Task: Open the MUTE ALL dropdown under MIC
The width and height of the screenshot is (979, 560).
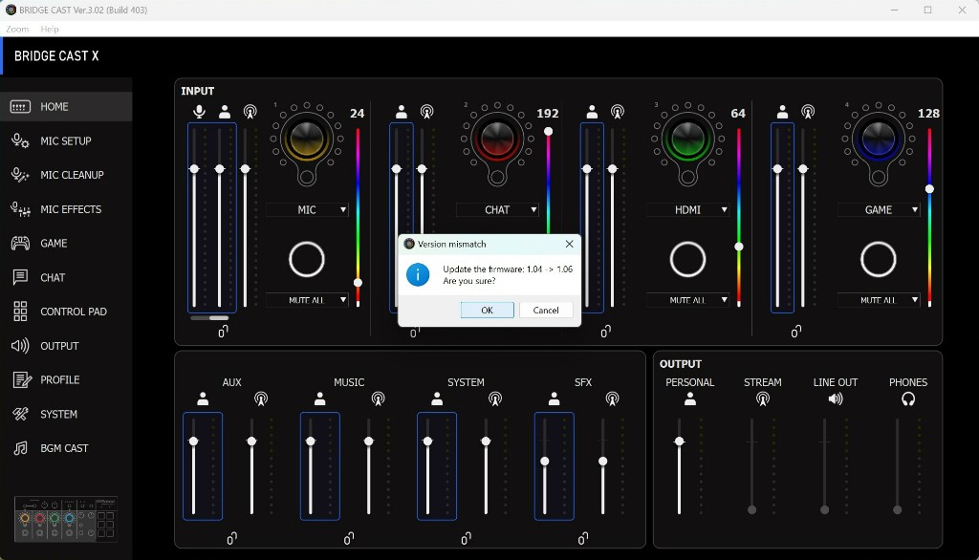Action: pyautogui.click(x=307, y=300)
